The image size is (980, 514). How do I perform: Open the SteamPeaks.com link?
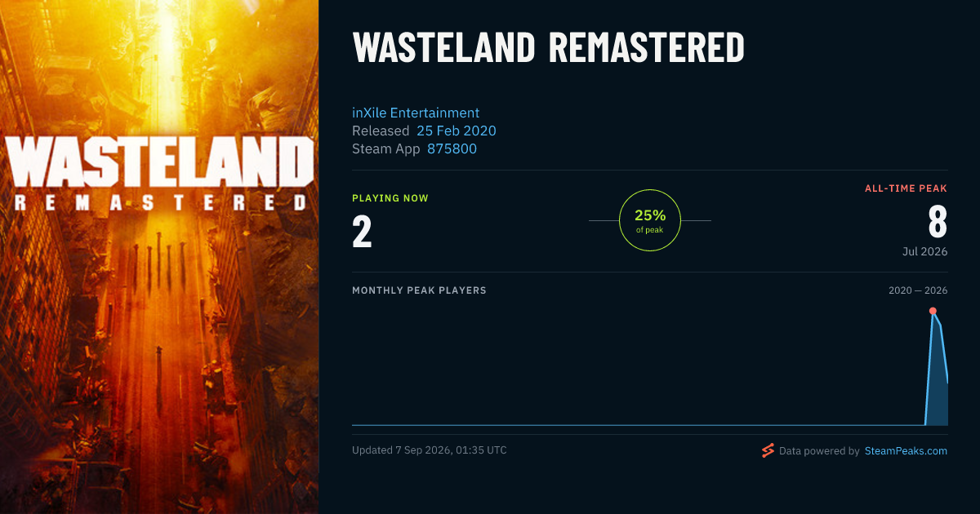(x=906, y=450)
